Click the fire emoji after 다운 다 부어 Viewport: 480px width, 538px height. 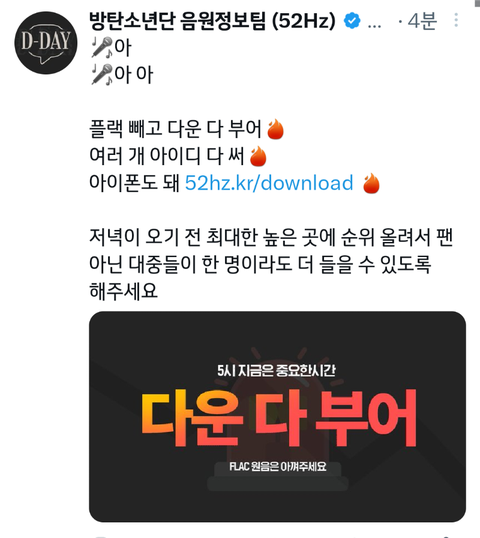click(x=276, y=129)
